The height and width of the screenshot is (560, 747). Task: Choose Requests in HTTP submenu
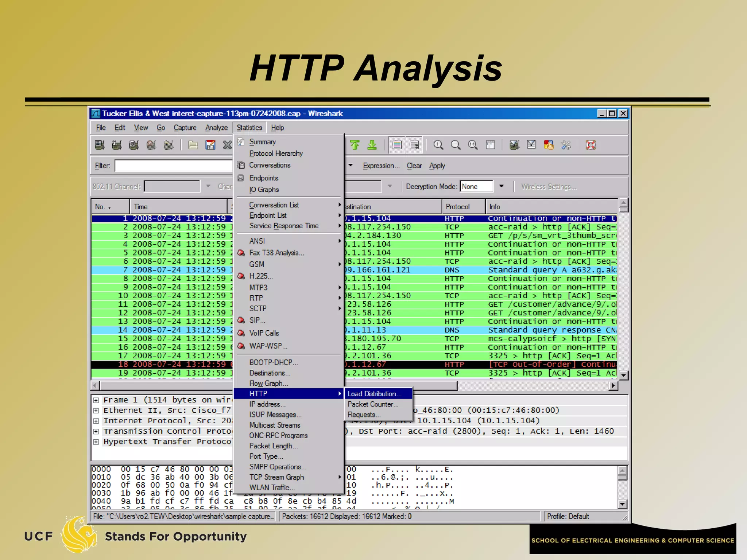378,415
